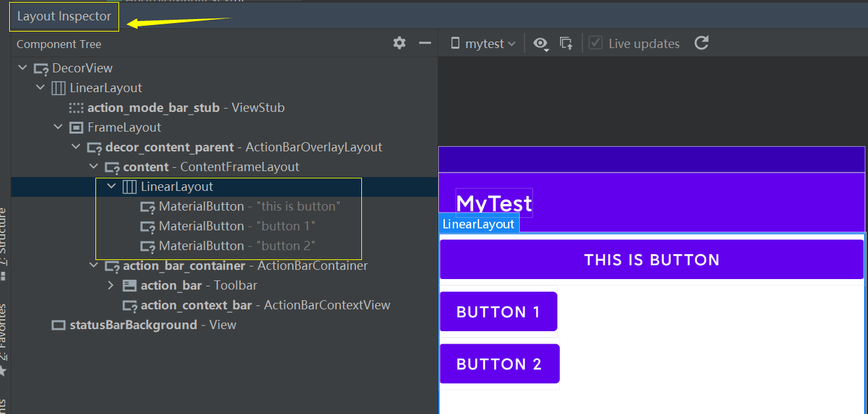Select action_mode_bar_stub ViewStub row
Viewport: 868px width, 414px height.
[224, 107]
